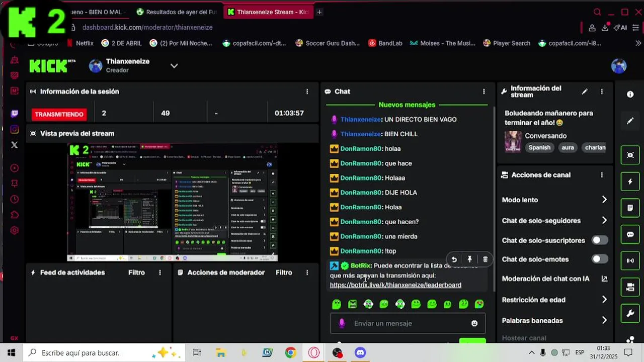
Task: Expand Palabras baneadas option
Action: 604,320
